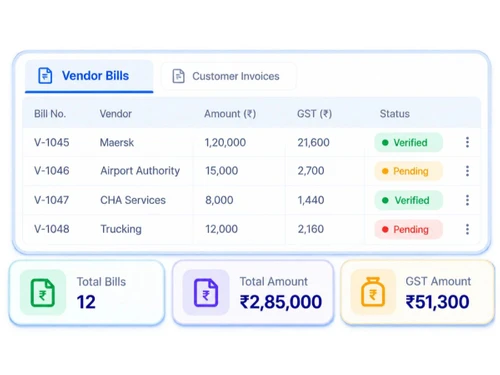Open the three-dot menu for CHA Services row
The image size is (500, 375).
467,200
